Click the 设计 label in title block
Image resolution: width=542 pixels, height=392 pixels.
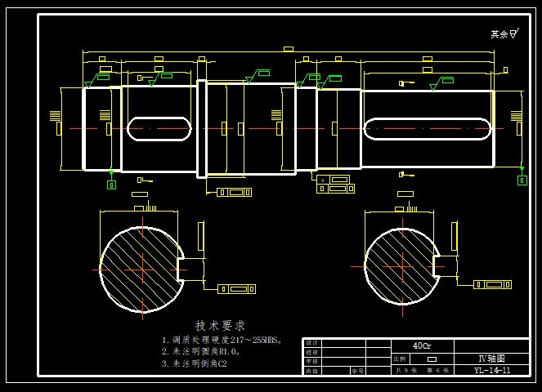311,343
